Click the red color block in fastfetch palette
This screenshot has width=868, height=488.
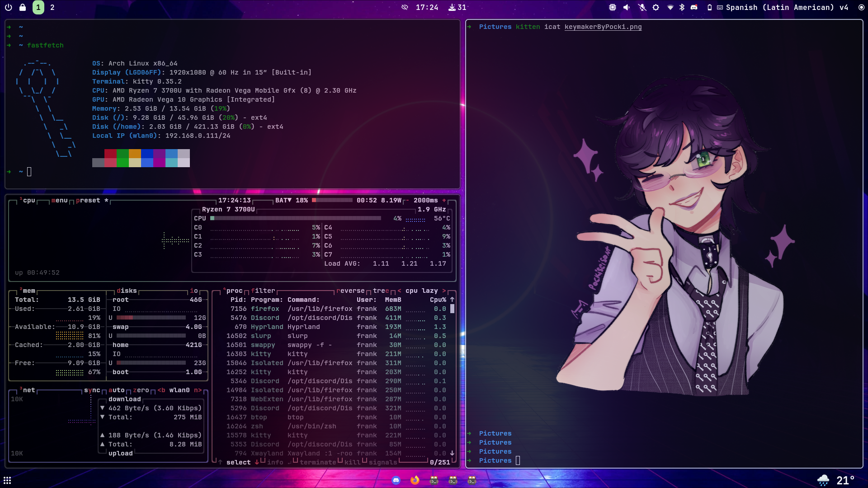[110, 154]
